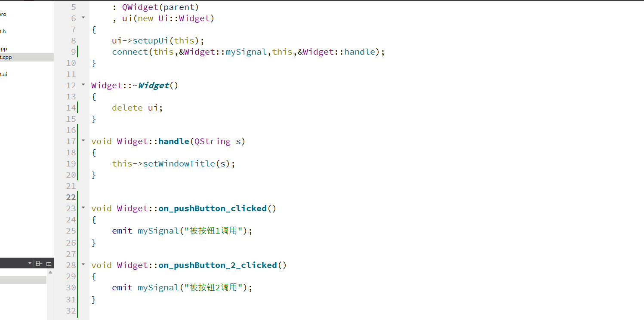
Task: Open the .h header file in tree
Action: coord(3,31)
